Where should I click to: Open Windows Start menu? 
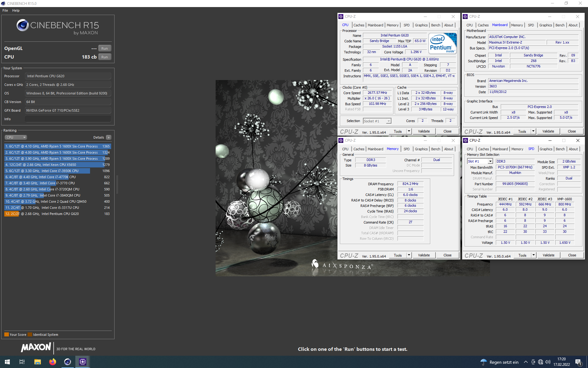(x=7, y=362)
